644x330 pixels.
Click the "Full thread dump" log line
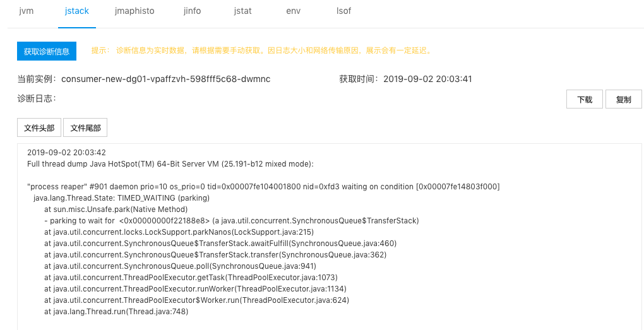170,164
